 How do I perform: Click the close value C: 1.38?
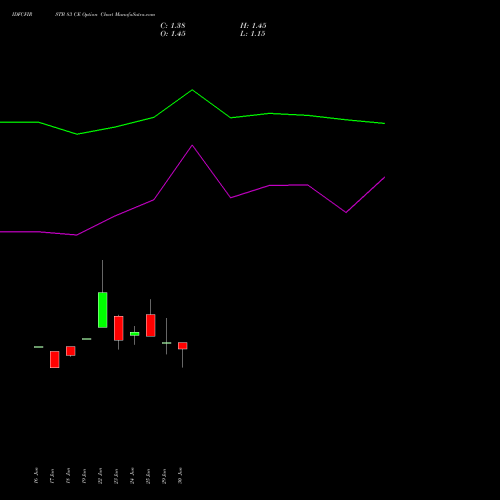click(173, 26)
